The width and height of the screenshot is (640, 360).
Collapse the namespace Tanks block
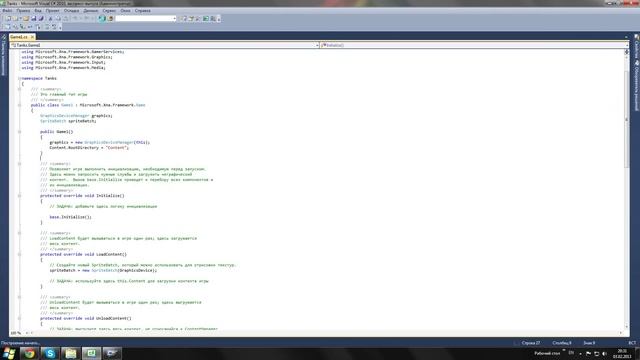[19, 78]
